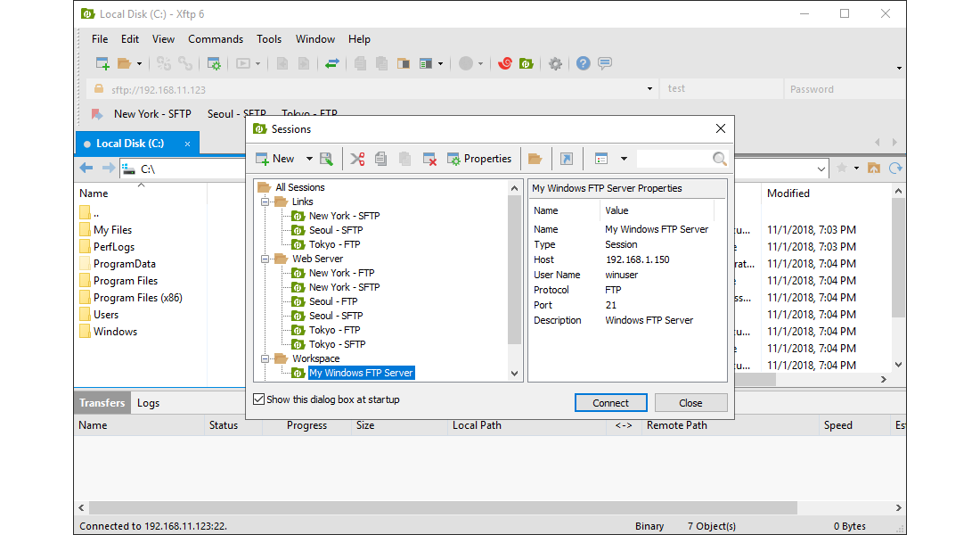The height and width of the screenshot is (535, 980).
Task: Collapse the Links folder in session tree
Action: [x=265, y=202]
